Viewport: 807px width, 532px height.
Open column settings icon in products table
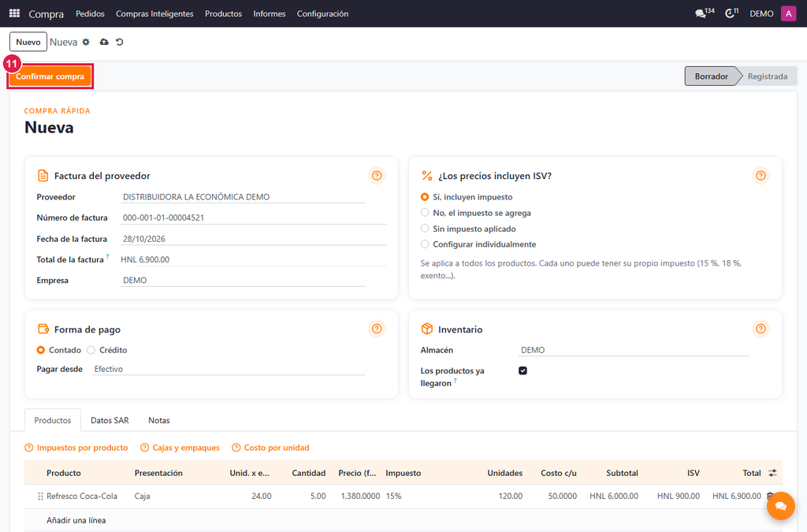pos(772,473)
